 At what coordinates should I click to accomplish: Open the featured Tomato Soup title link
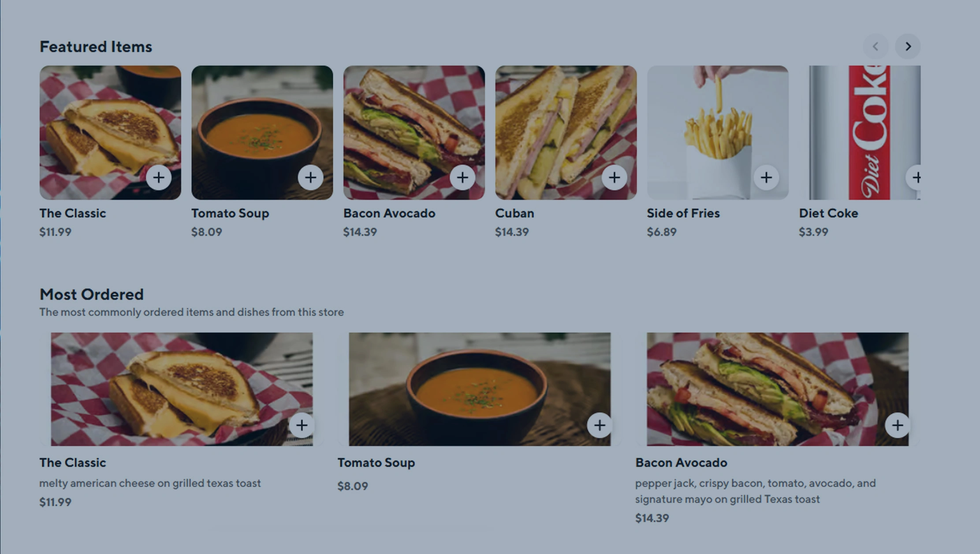(x=230, y=213)
